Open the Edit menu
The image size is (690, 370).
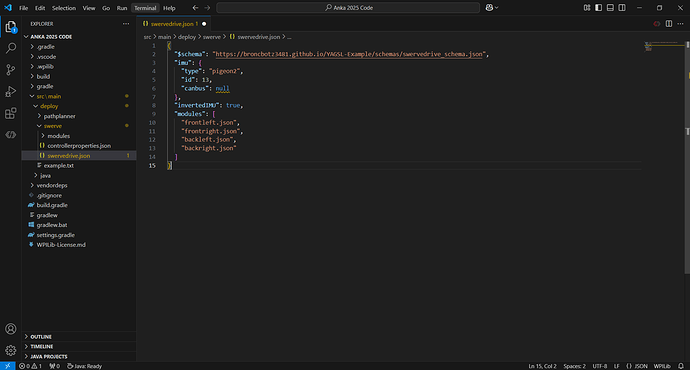tap(40, 8)
